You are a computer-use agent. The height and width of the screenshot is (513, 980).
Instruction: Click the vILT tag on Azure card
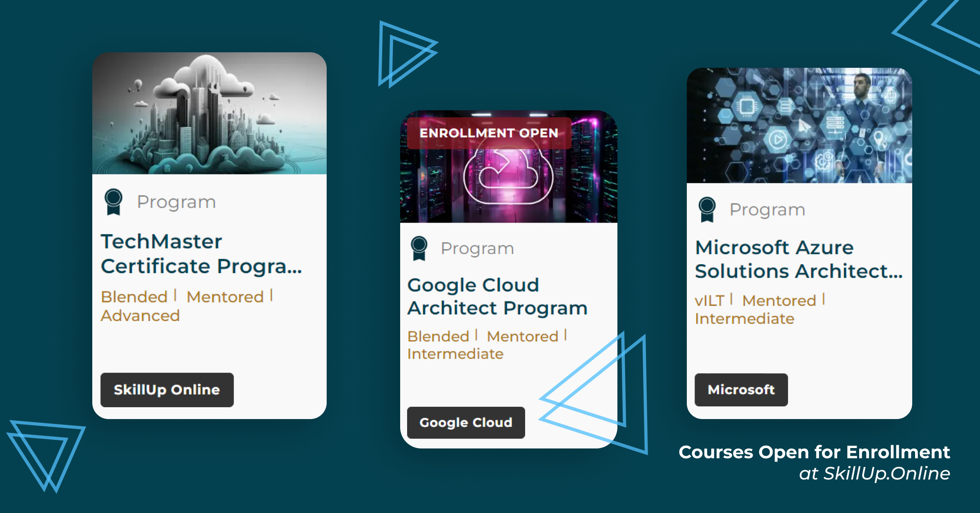[x=710, y=301]
